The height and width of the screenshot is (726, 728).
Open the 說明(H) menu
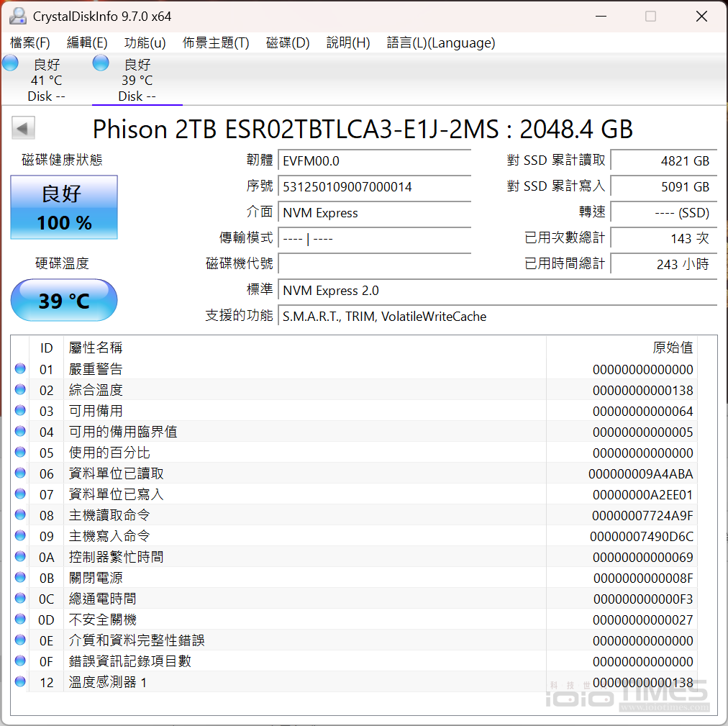[348, 42]
